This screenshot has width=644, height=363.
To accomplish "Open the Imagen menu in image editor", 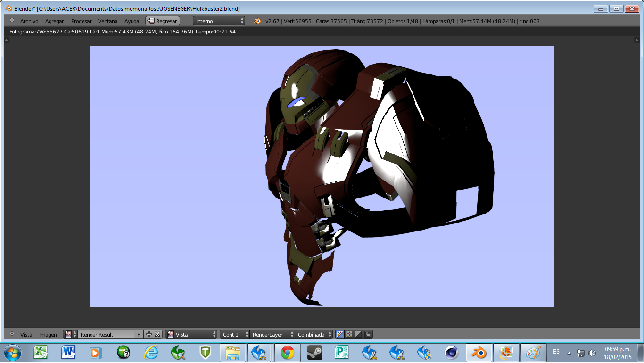I will click(48, 335).
